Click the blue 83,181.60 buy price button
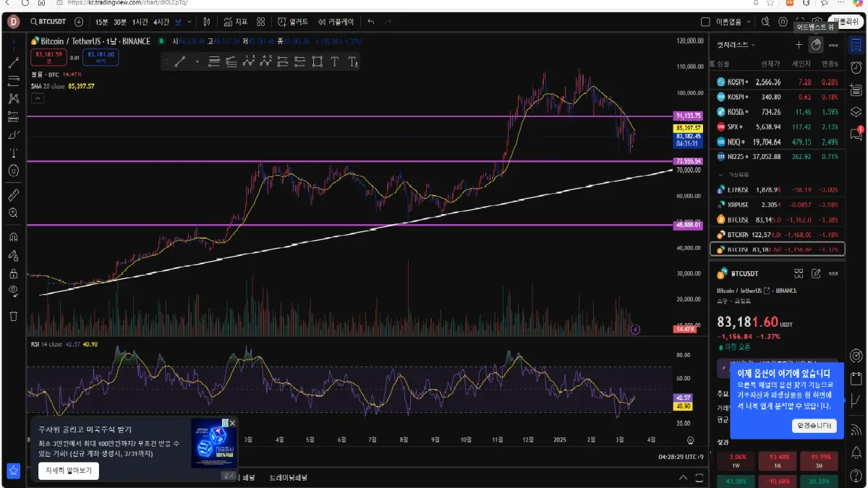 pos(101,56)
